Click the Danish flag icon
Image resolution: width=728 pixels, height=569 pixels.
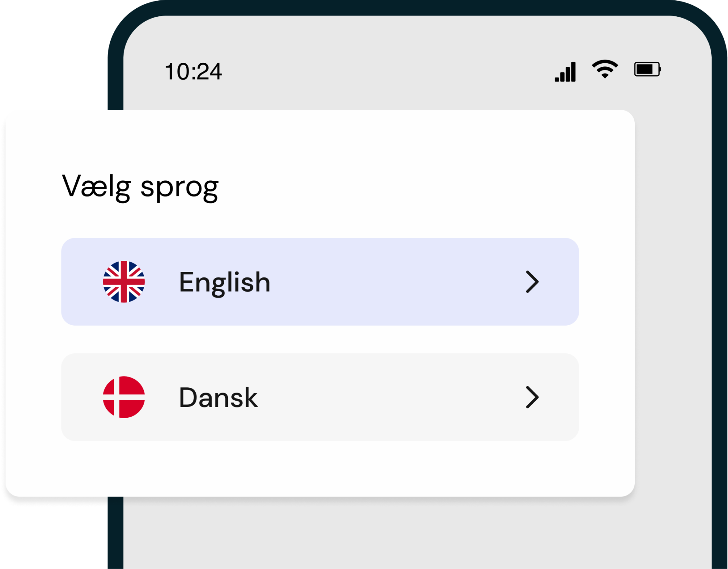pos(124,397)
